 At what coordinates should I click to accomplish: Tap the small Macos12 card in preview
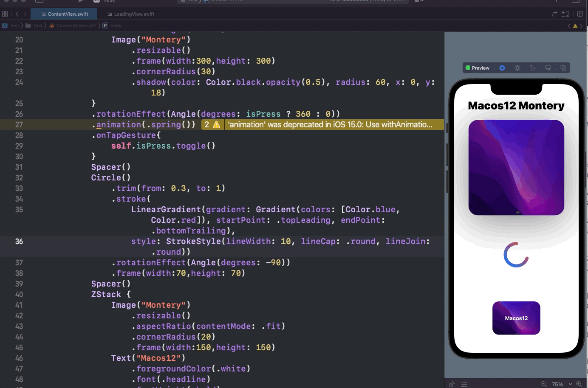[516, 318]
